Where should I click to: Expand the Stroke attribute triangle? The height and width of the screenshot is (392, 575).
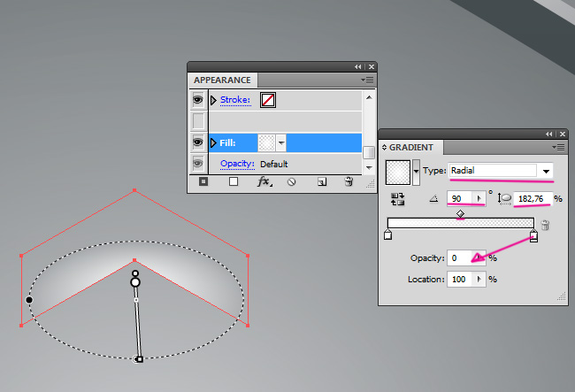coord(212,100)
